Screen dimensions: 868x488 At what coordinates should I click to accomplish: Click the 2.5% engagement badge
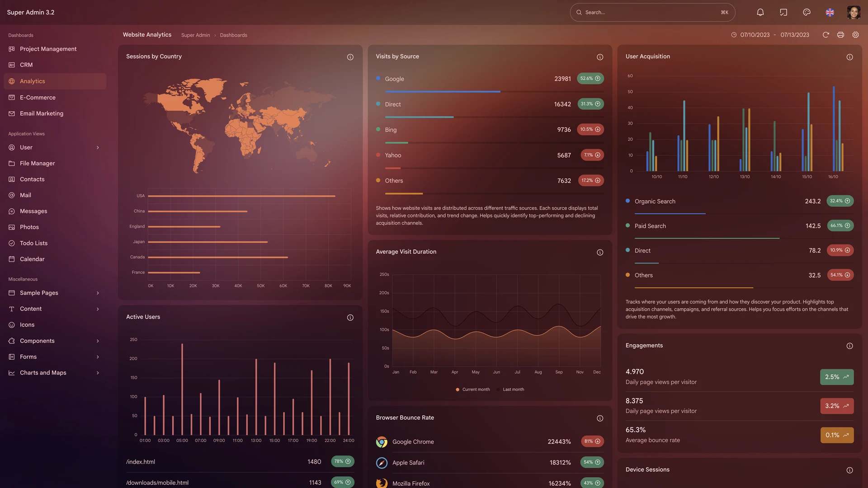coord(837,377)
